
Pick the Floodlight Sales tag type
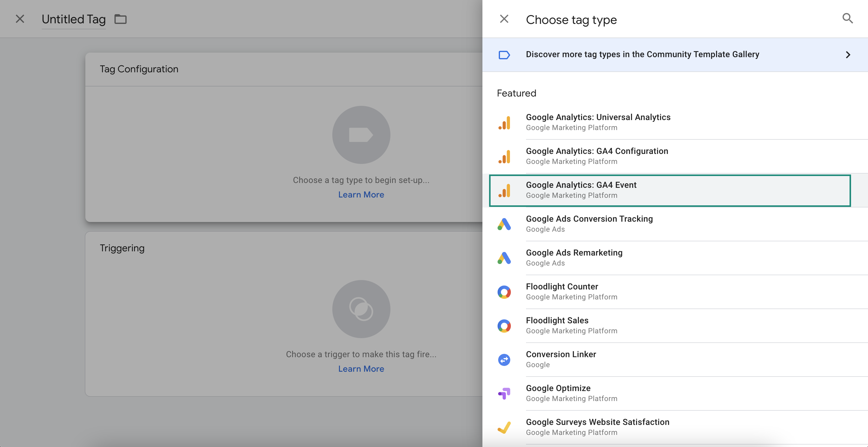675,326
